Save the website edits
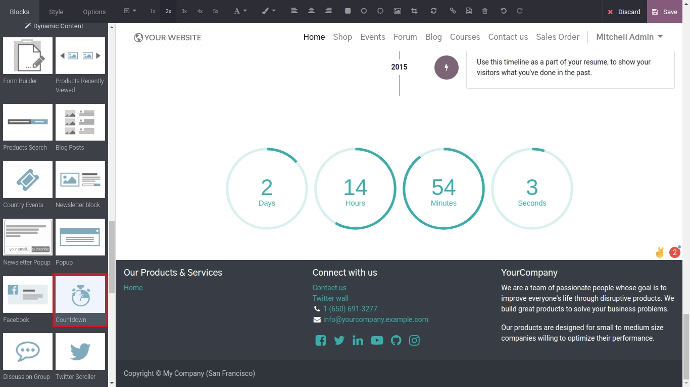Viewport: 690px width, 387px height. [x=664, y=11]
